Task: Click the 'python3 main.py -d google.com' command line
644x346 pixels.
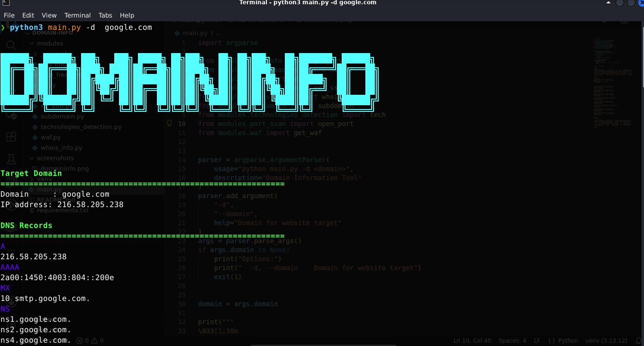Action: tap(81, 27)
